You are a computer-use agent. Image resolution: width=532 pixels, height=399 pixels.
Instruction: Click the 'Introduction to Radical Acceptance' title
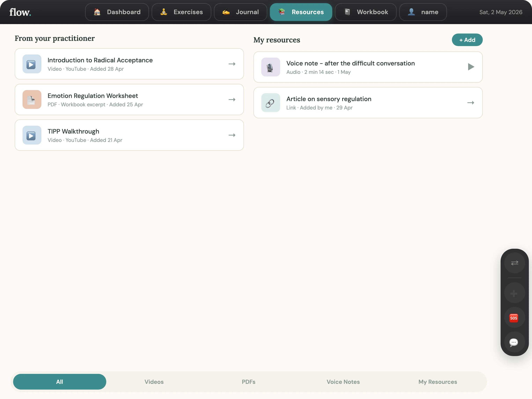pos(100,60)
